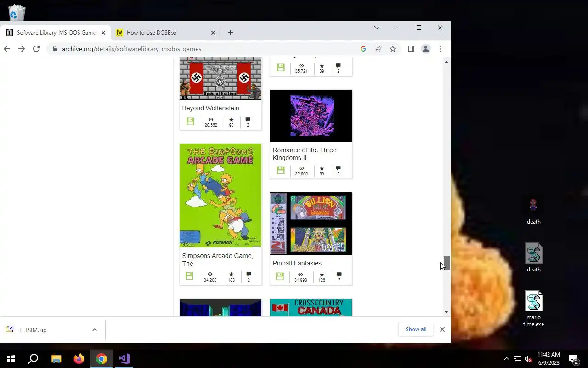
Task: Open the notification center
Action: point(574,359)
